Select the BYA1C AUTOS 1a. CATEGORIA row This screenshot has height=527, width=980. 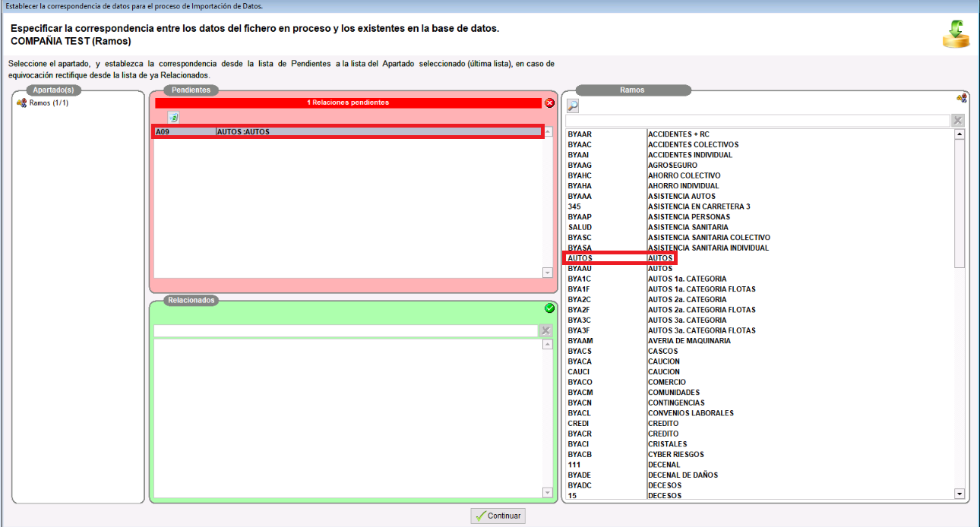click(760, 279)
